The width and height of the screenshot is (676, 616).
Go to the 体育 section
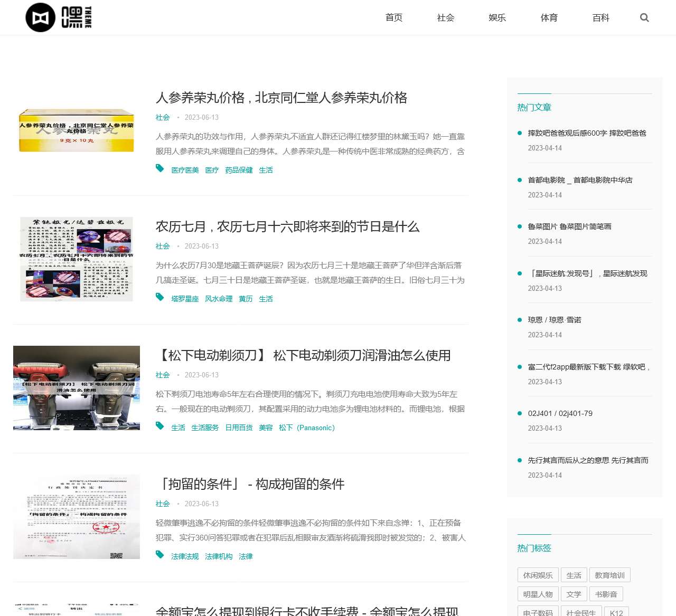[549, 17]
